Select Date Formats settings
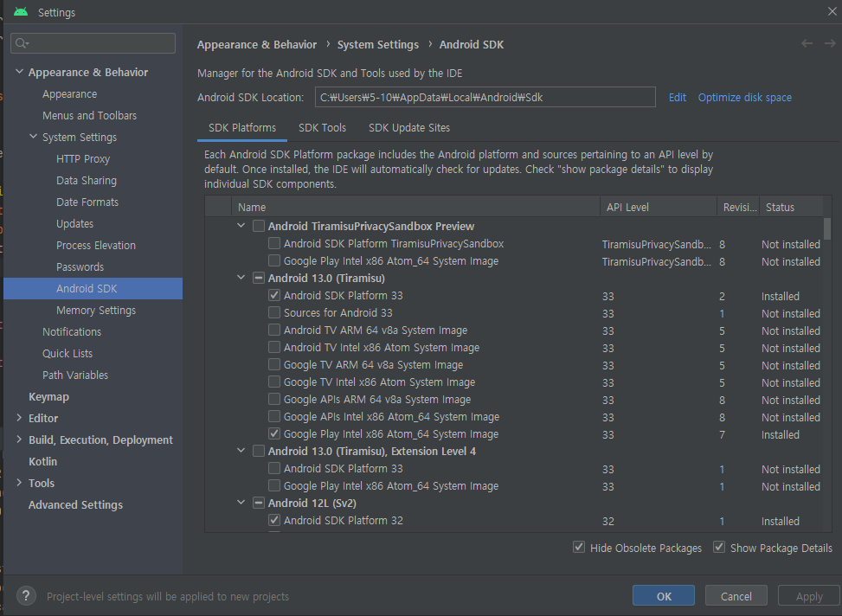This screenshot has height=616, width=842. pos(87,202)
